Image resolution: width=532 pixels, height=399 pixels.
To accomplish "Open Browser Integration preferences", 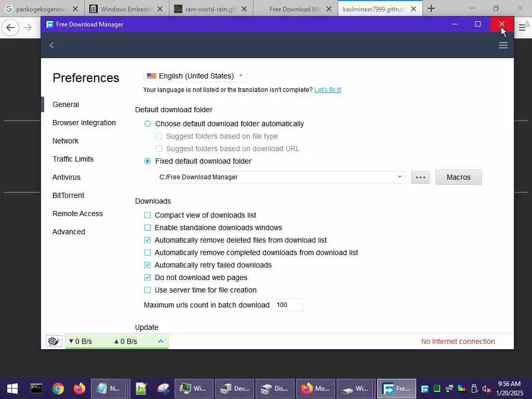I will (x=84, y=123).
